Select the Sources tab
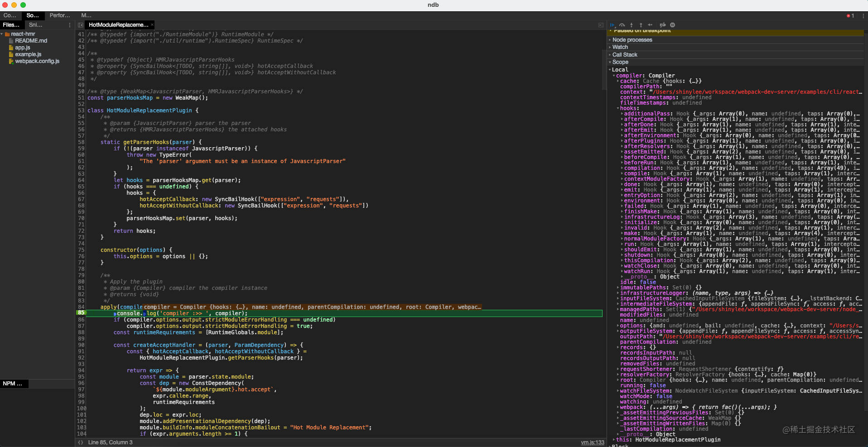The width and height of the screenshot is (868, 447). 33,15
